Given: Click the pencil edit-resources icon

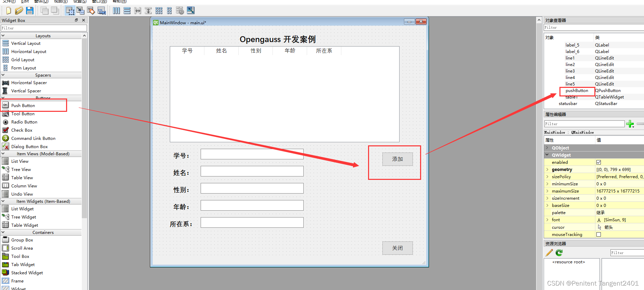Looking at the screenshot, I should pyautogui.click(x=549, y=253).
